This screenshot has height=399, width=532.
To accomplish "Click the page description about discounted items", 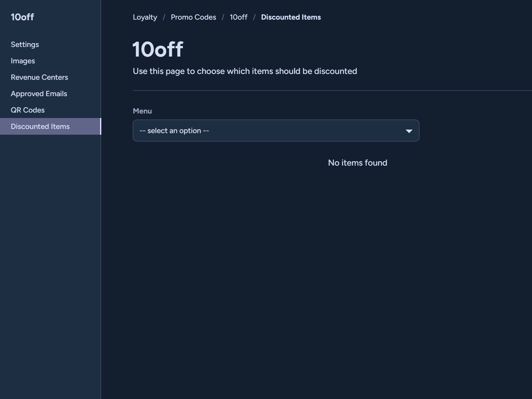I will point(245,71).
